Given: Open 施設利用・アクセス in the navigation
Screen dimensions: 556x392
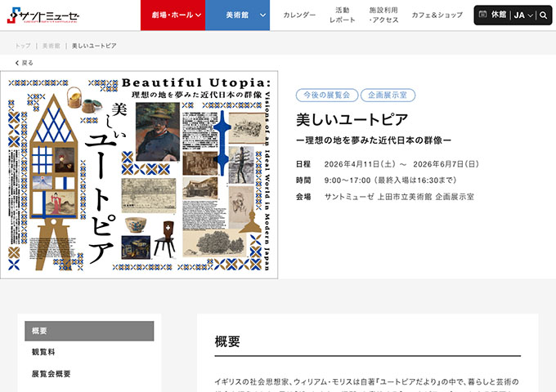Looking at the screenshot, I should 383,15.
